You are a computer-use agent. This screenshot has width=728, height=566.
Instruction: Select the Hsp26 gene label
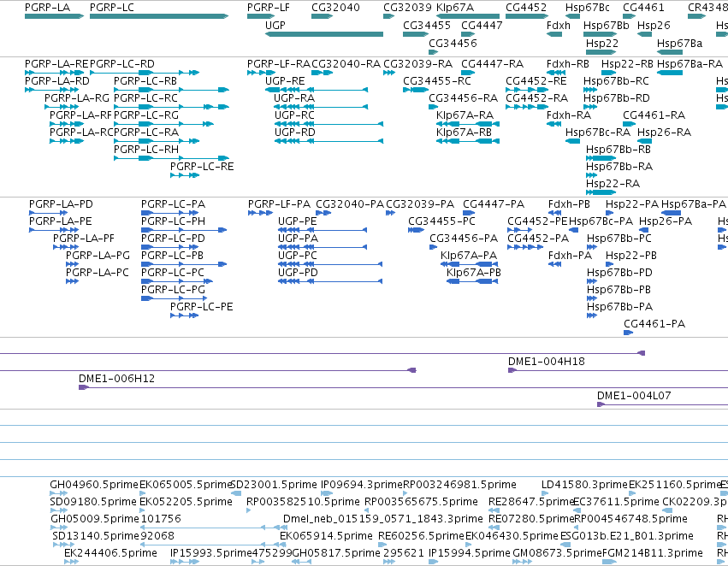654,25
